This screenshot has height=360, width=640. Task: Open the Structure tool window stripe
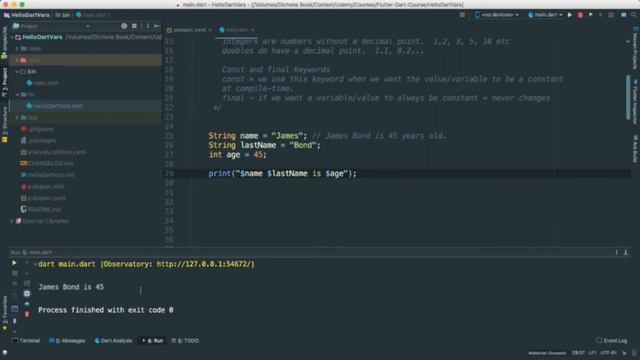click(4, 124)
